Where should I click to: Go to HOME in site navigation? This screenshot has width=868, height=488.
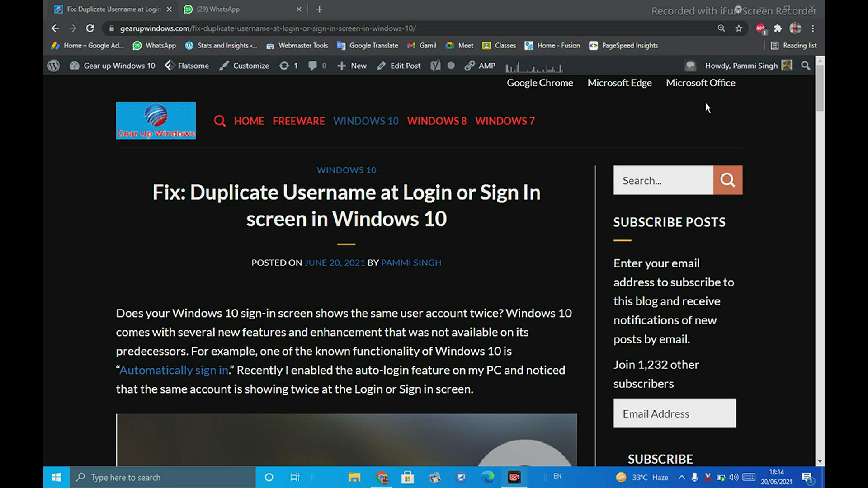pos(249,121)
